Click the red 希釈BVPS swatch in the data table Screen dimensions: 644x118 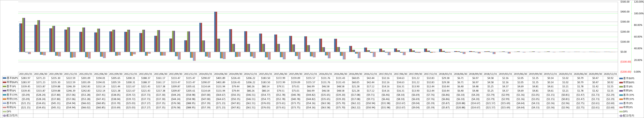(x=5, y=82)
